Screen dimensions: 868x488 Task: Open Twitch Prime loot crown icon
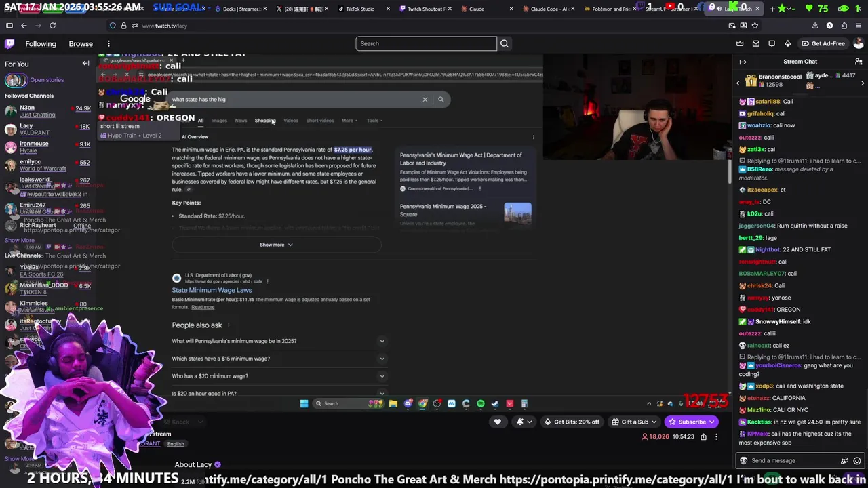tap(740, 43)
